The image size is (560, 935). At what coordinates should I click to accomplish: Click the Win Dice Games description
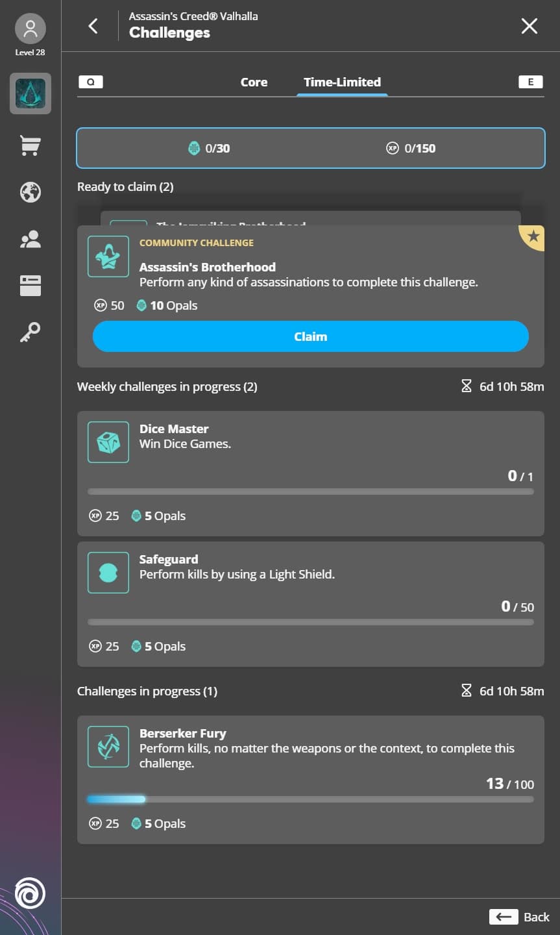(185, 444)
